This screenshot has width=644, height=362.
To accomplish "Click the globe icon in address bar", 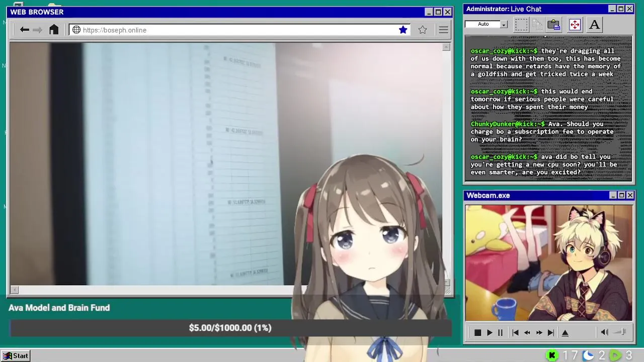I will pos(76,30).
